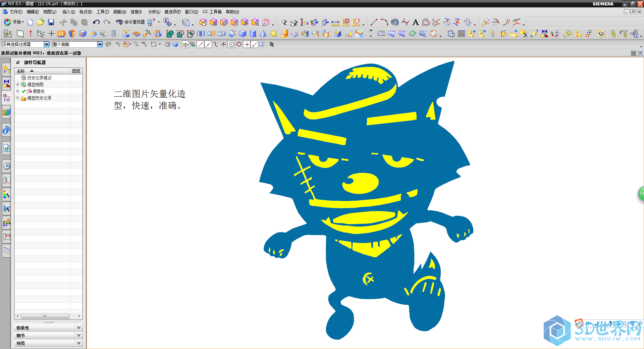Click the Add Component icon

472,34
